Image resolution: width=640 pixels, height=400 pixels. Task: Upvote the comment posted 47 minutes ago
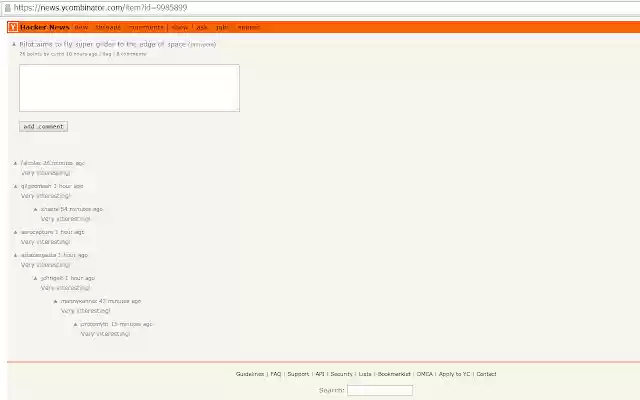56,302
